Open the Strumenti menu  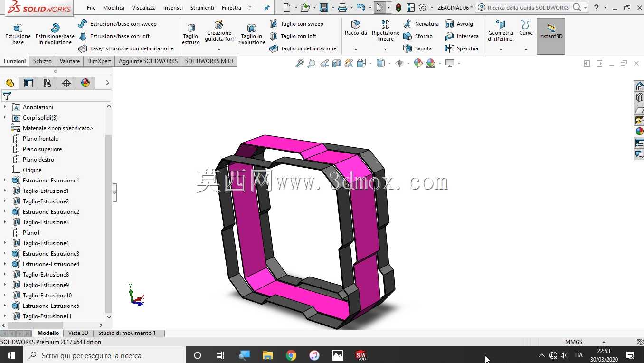[x=202, y=8]
